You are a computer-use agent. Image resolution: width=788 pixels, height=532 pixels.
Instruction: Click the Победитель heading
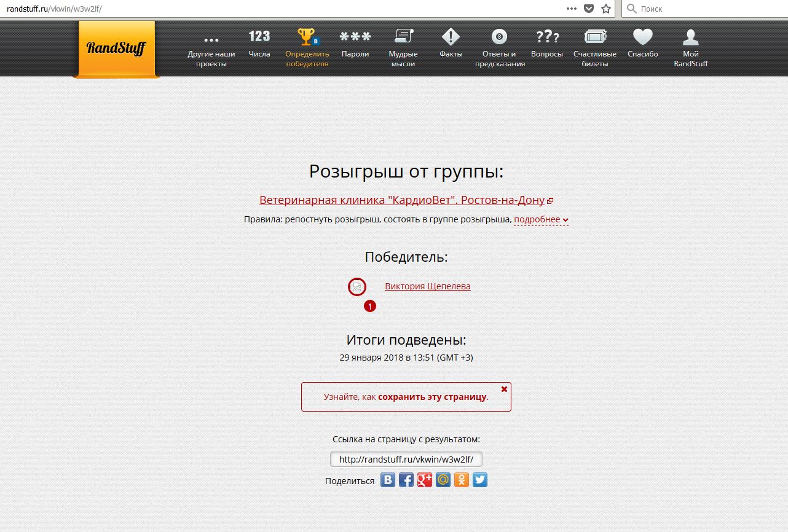click(406, 257)
